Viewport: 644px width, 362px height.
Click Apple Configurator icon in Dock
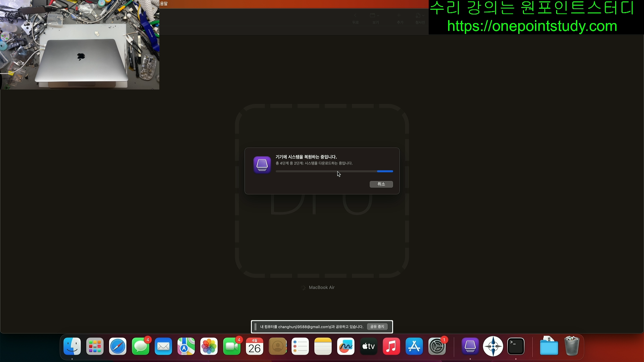tap(470, 346)
